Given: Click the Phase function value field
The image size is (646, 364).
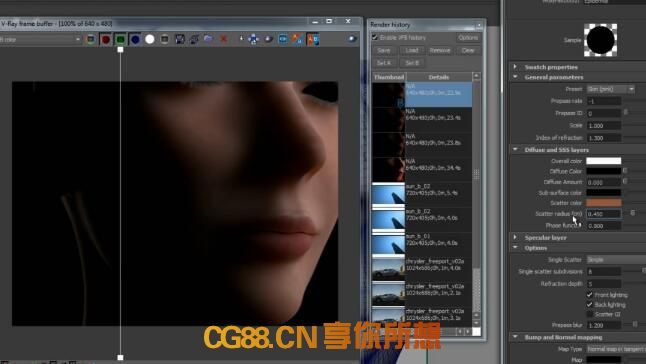Looking at the screenshot, I should click(604, 226).
